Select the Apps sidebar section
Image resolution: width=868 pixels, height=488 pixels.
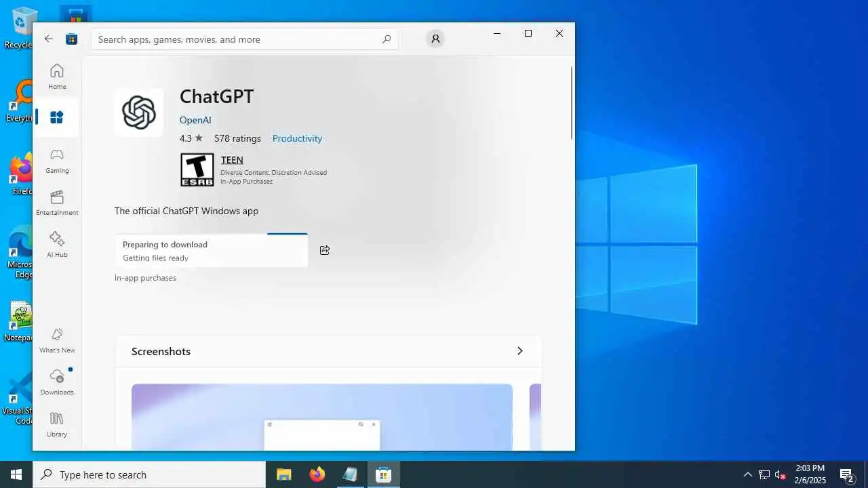57,117
